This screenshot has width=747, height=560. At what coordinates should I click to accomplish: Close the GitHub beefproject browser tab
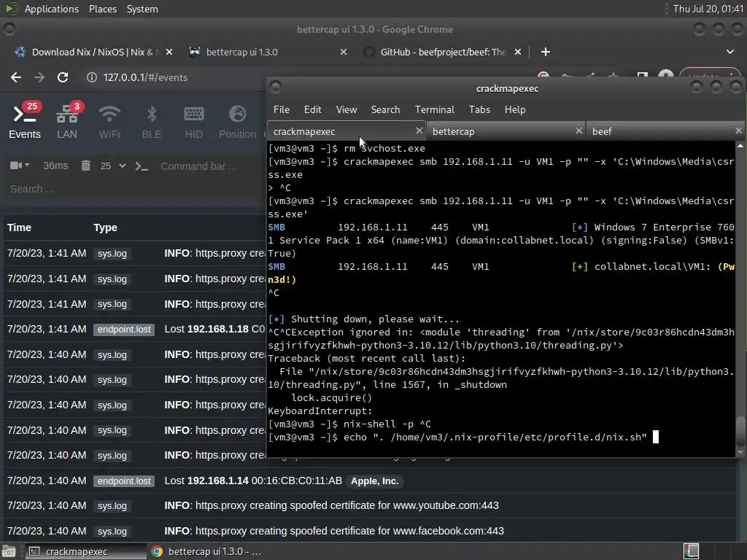[518, 52]
